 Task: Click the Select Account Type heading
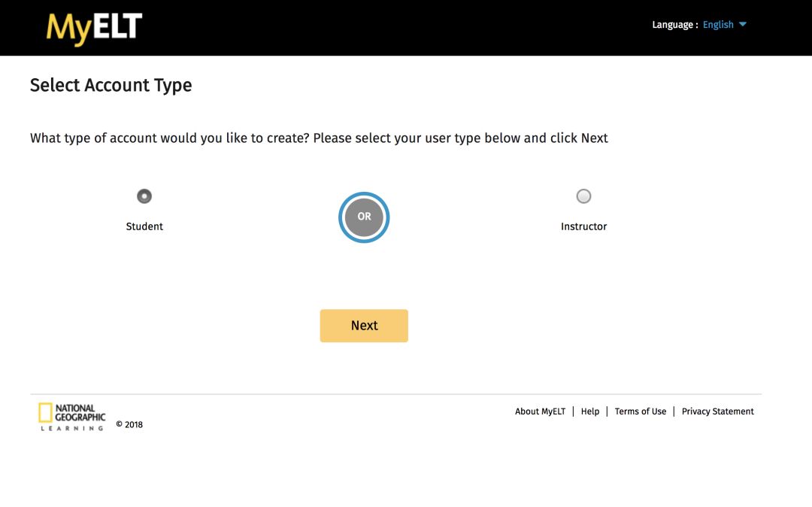(x=111, y=86)
